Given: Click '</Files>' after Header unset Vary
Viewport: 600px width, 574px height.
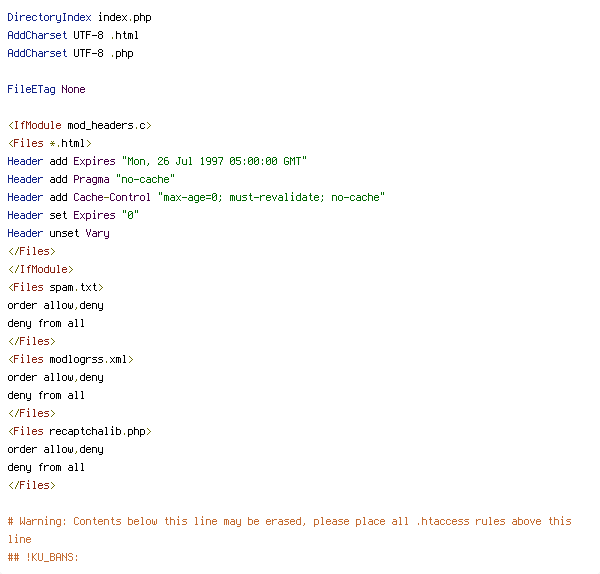Looking at the screenshot, I should pos(31,251).
